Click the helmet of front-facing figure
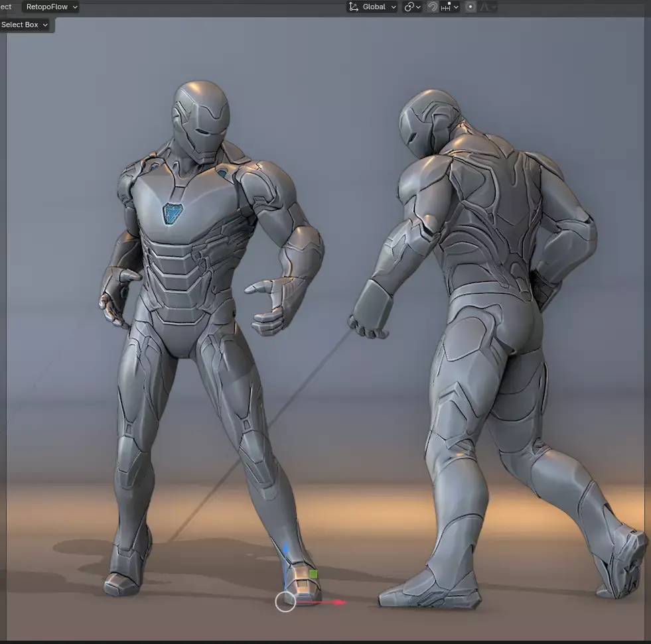 [201, 121]
